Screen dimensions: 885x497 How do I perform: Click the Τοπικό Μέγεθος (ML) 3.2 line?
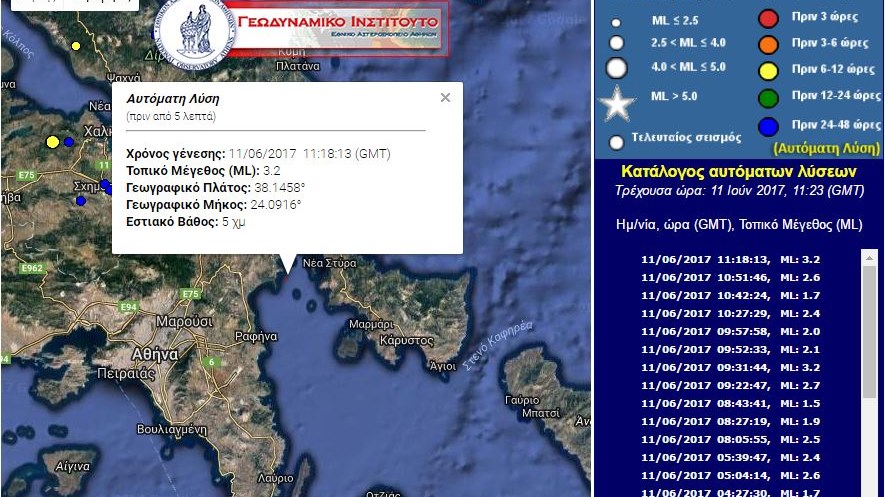click(203, 171)
